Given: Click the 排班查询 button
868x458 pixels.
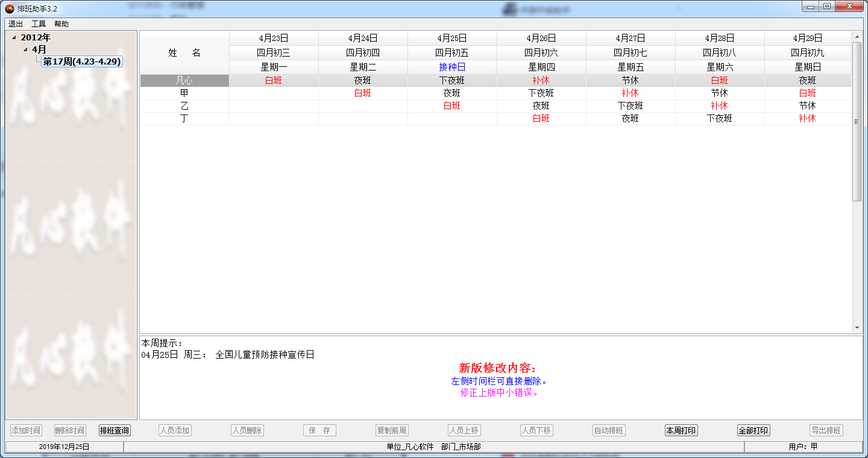Looking at the screenshot, I should (x=115, y=430).
